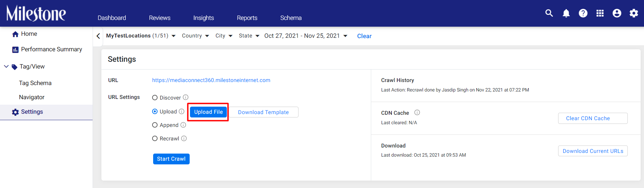Image resolution: width=644 pixels, height=188 pixels.
Task: Collapse sidebar with the back chevron
Action: coord(98,36)
